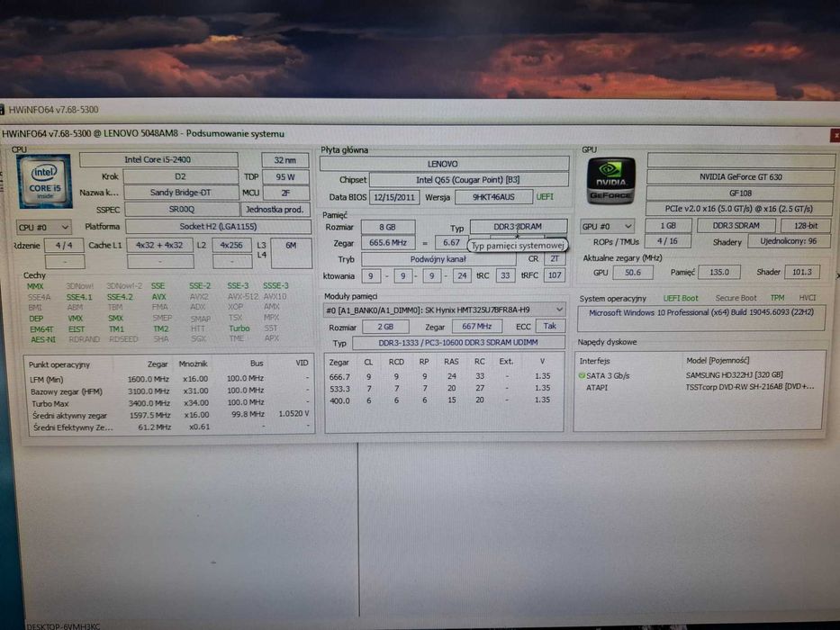Click the 32 nm process value
The image size is (840, 630).
point(285,160)
